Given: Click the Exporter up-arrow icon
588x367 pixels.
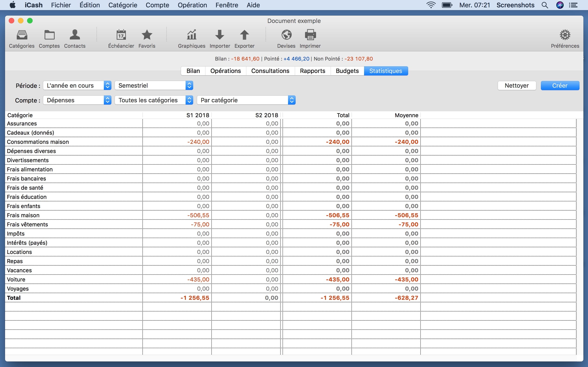Looking at the screenshot, I should [244, 35].
